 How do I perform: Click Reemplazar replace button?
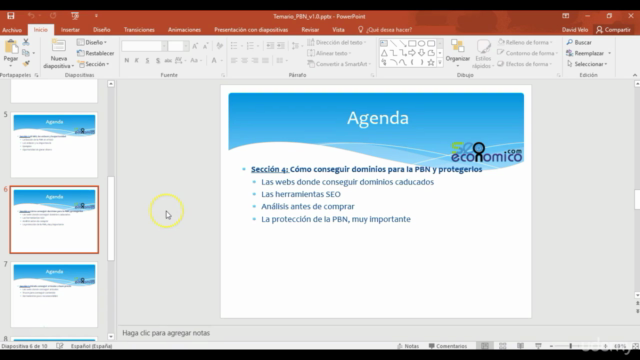[x=585, y=53]
